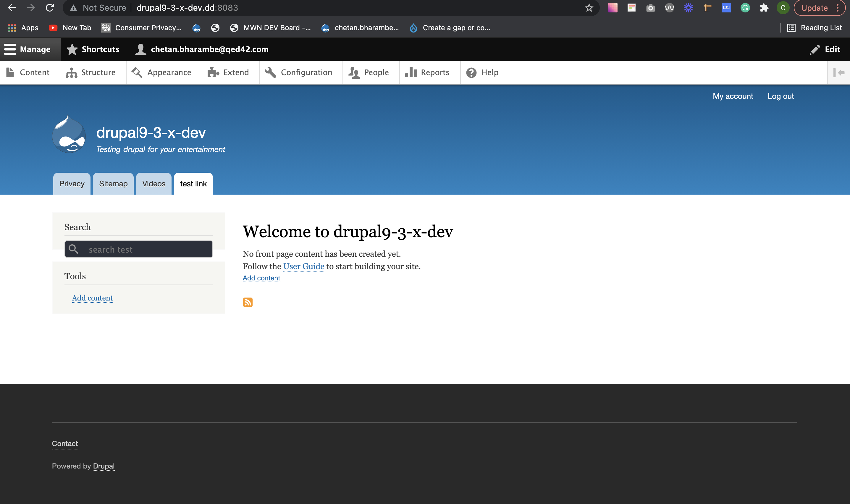
Task: Focus the search test input field
Action: click(146, 249)
